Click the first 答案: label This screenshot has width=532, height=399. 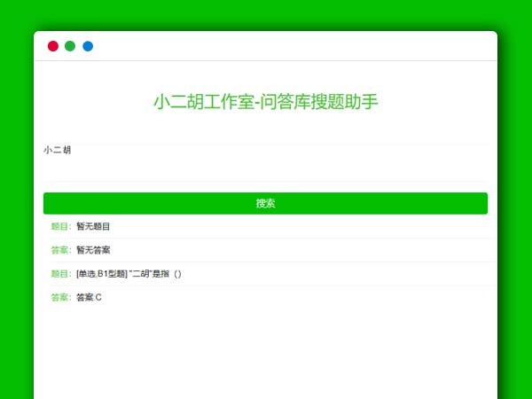(x=61, y=250)
